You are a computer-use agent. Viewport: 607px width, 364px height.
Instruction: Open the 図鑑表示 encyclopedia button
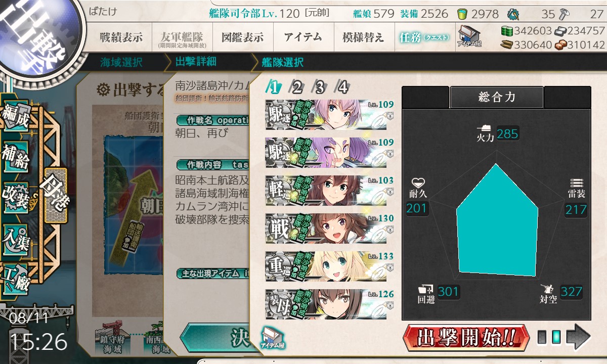243,37
